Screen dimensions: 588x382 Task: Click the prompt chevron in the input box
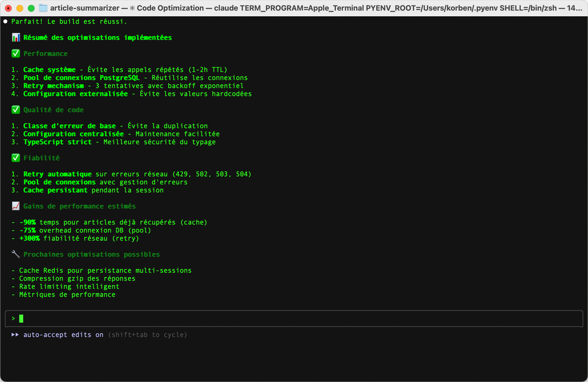point(13,318)
